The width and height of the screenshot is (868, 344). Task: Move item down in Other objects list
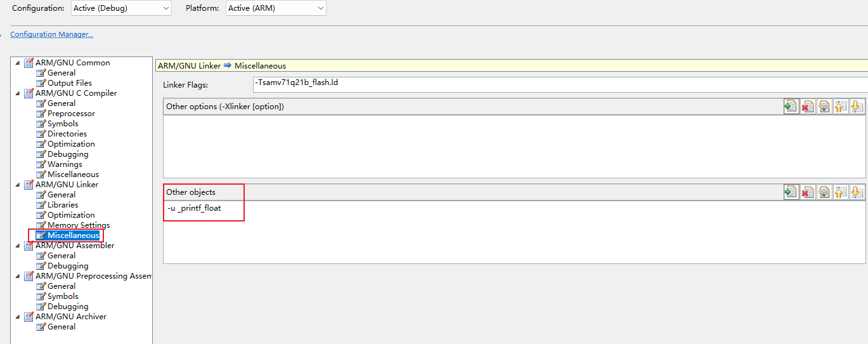(x=857, y=192)
